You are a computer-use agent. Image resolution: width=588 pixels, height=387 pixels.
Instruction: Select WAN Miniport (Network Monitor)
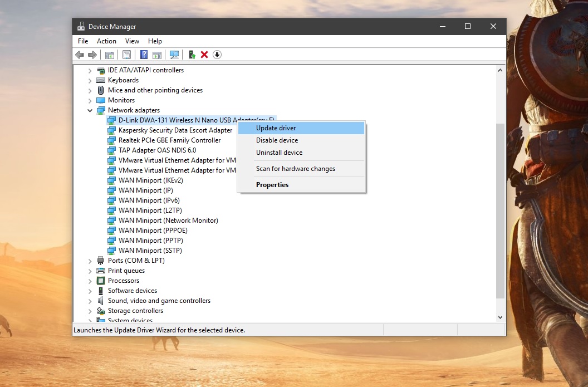pyautogui.click(x=168, y=221)
